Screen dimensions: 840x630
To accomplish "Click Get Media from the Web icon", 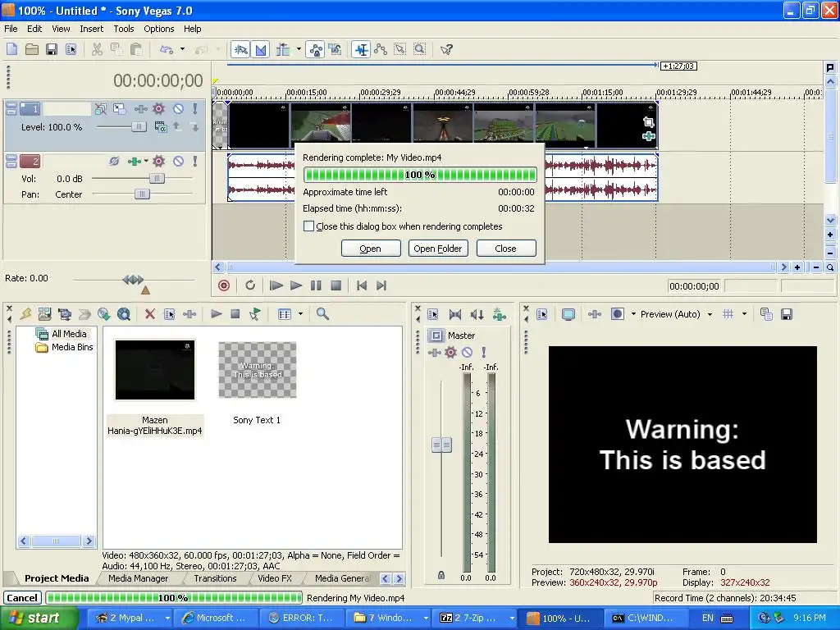I will click(124, 314).
